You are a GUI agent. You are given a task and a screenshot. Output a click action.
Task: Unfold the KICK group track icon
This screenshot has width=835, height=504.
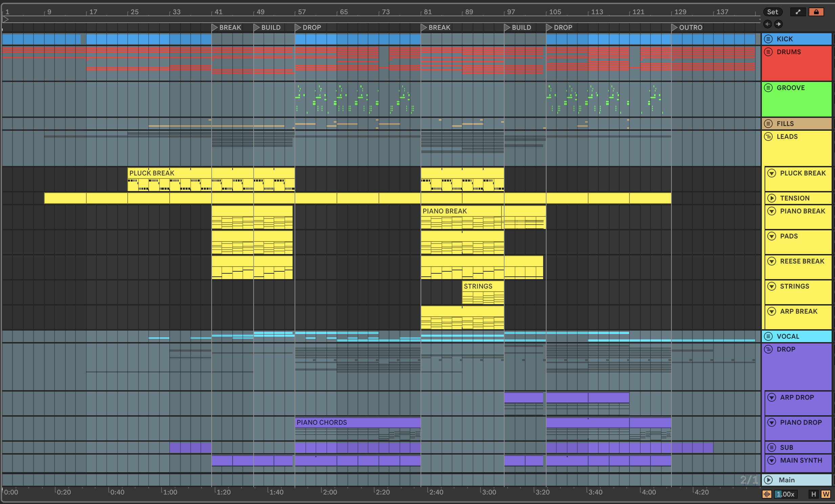point(768,39)
